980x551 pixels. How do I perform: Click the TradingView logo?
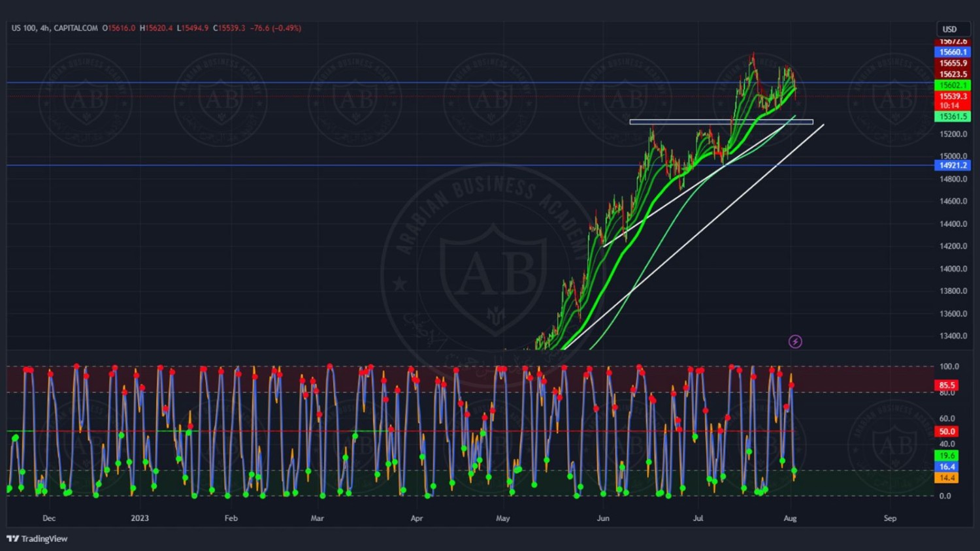[x=37, y=539]
